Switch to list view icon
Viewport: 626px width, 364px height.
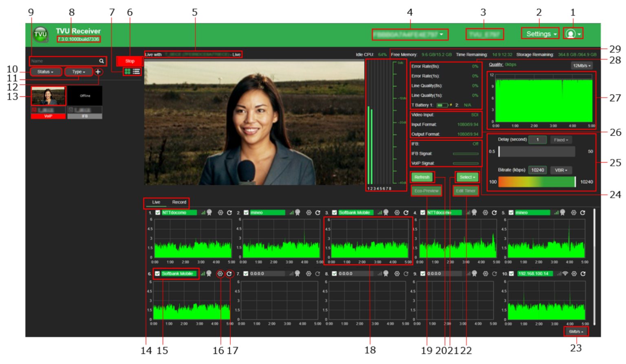[137, 72]
